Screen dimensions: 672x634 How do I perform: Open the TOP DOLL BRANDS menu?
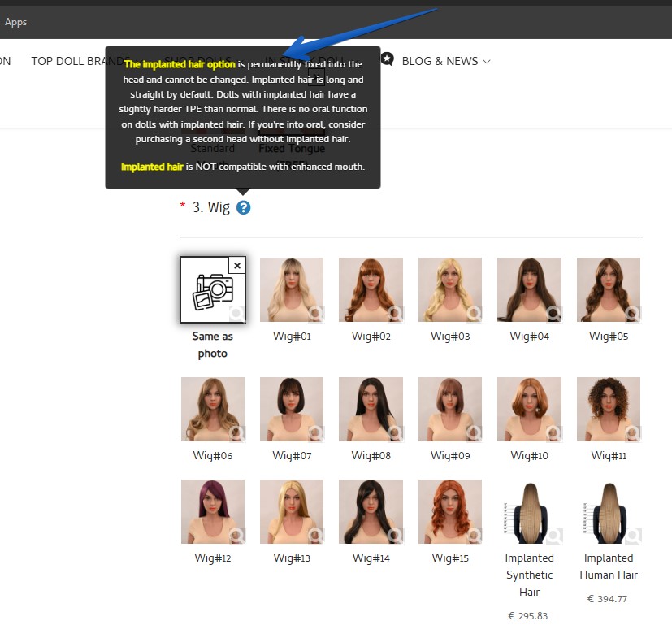80,61
